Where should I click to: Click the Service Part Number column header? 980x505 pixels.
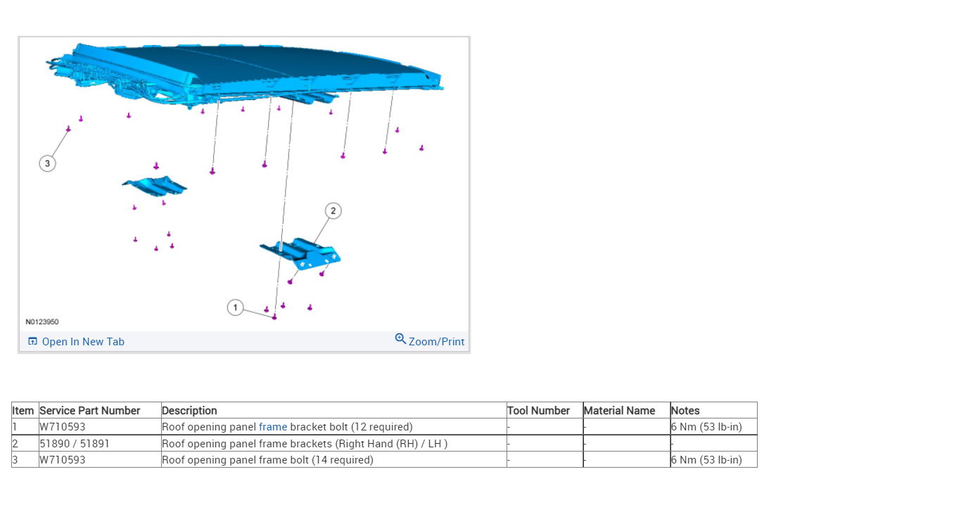pos(90,411)
